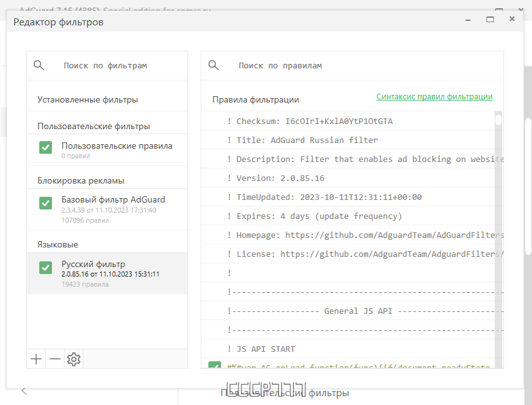Click the Title: AdGuard Russian filter line
532x405 pixels.
point(352,140)
